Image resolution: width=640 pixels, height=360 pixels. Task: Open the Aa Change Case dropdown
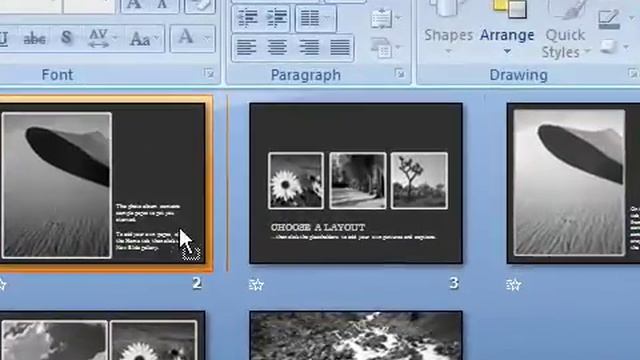(x=144, y=39)
